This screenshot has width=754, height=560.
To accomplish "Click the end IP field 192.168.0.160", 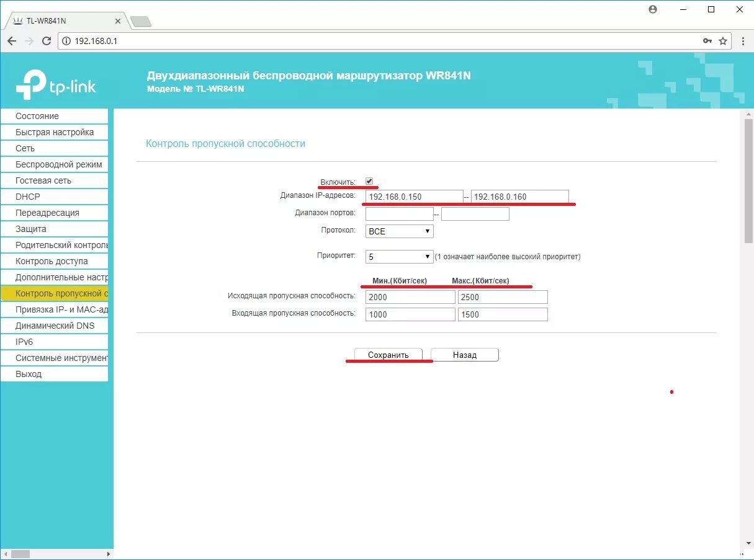I will [x=520, y=197].
